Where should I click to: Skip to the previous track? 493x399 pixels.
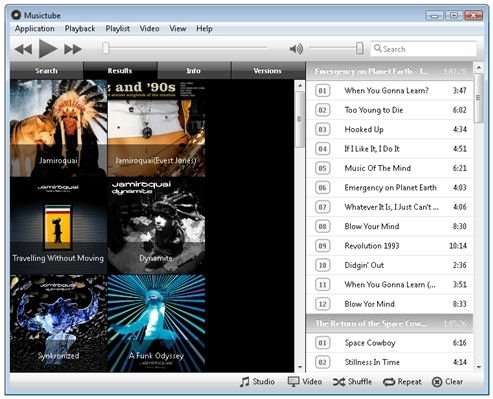pyautogui.click(x=23, y=49)
